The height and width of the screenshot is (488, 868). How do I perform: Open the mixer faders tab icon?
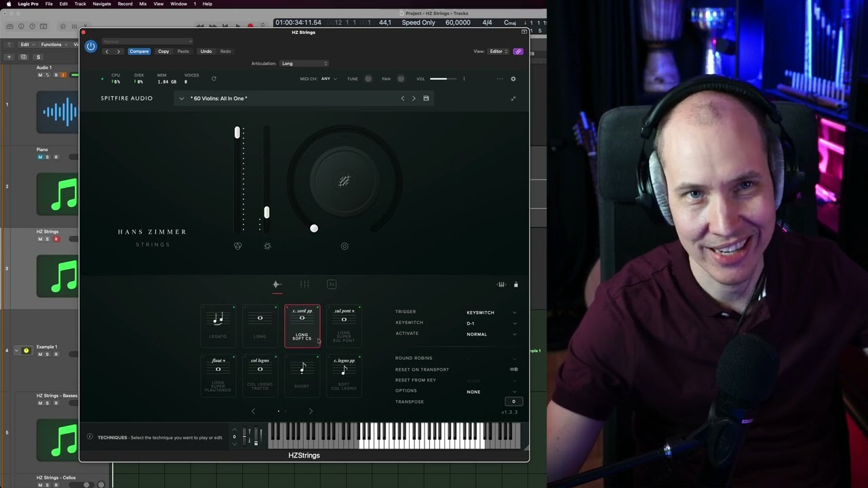click(x=304, y=285)
